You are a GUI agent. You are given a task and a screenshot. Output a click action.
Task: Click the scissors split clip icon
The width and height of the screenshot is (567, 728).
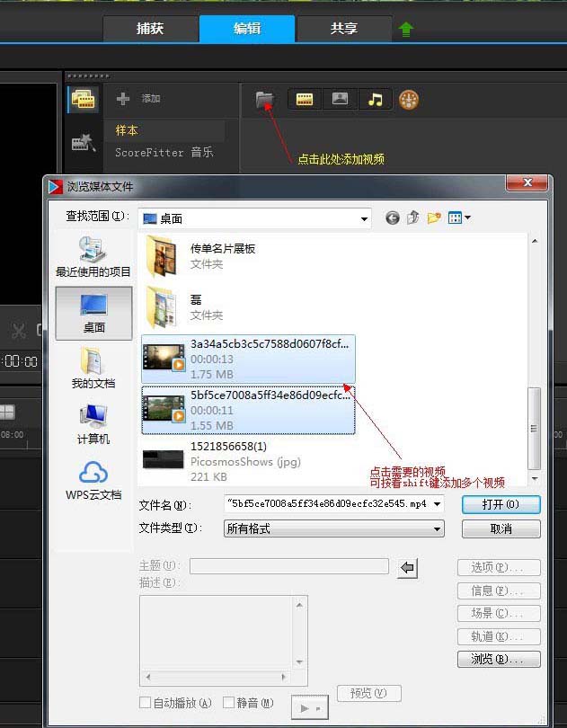tap(19, 331)
